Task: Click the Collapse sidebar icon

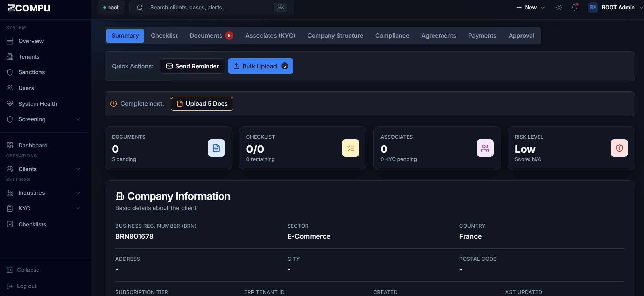Action: [x=10, y=270]
